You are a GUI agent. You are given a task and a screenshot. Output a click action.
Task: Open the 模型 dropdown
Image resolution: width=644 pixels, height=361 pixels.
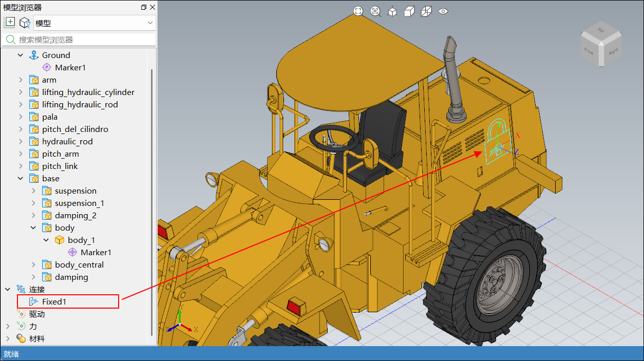94,23
